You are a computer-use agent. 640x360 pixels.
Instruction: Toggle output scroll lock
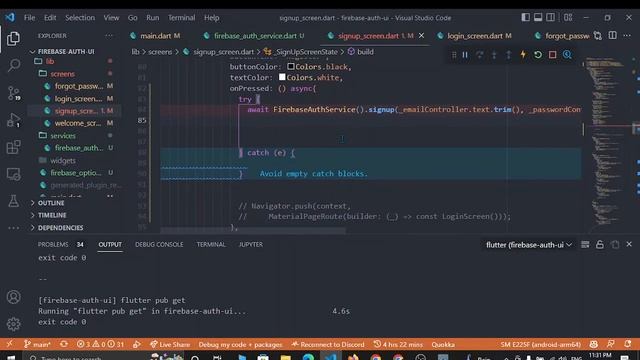pos(600,244)
